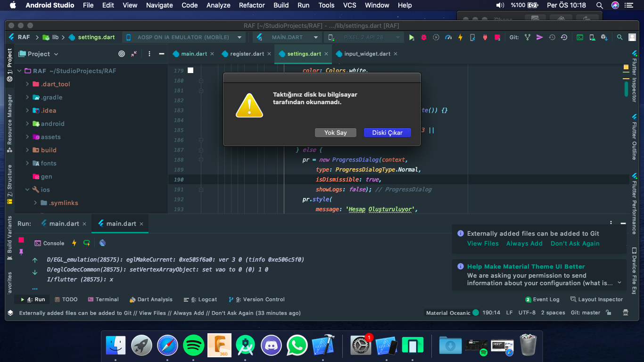Toggle the pin tab icon in Run panel
Viewport: 644px width, 362px height.
coord(21,252)
